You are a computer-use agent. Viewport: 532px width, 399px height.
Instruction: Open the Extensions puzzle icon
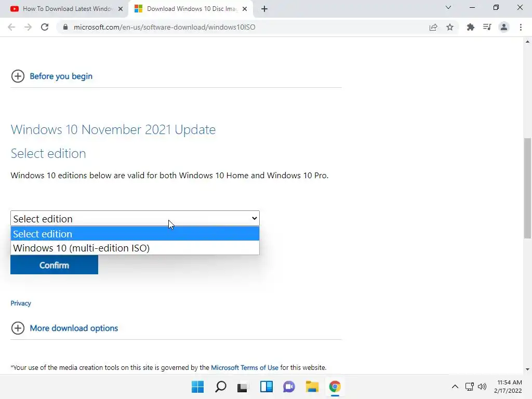471,27
